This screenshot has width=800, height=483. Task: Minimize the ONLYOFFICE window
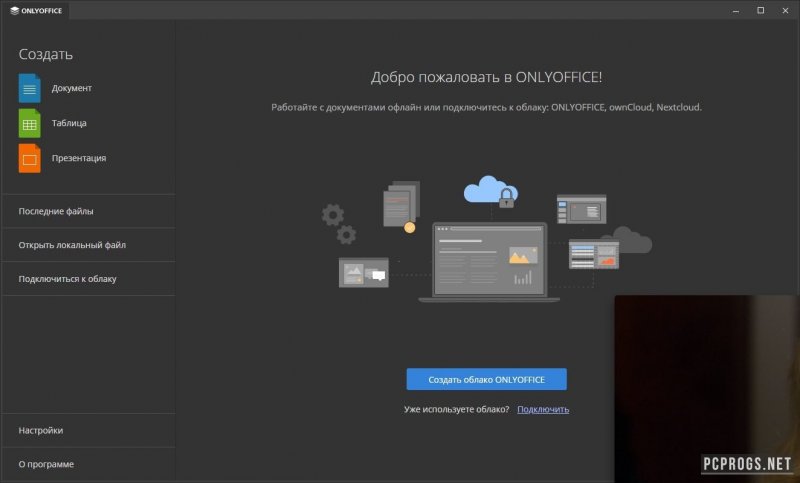tap(736, 11)
